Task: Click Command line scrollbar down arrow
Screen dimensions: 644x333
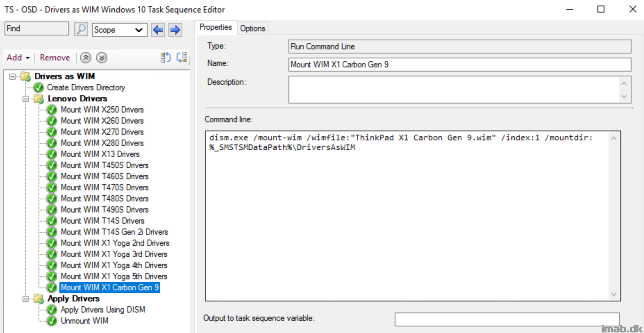Action: [614, 294]
